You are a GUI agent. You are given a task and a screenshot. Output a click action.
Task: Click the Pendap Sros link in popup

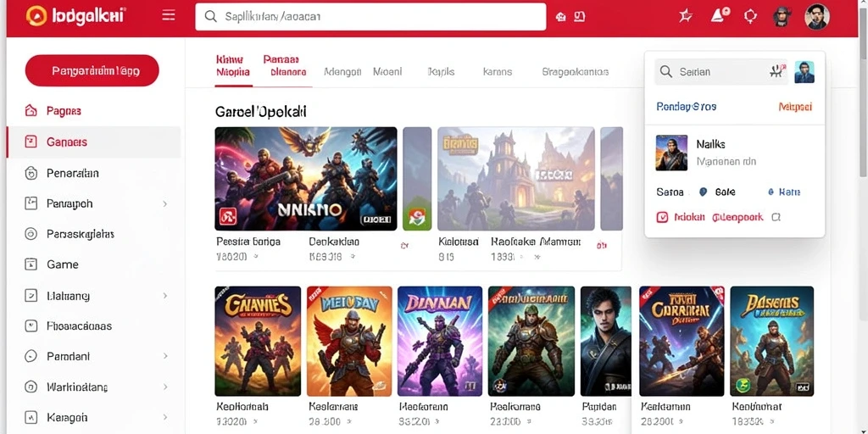(x=687, y=106)
